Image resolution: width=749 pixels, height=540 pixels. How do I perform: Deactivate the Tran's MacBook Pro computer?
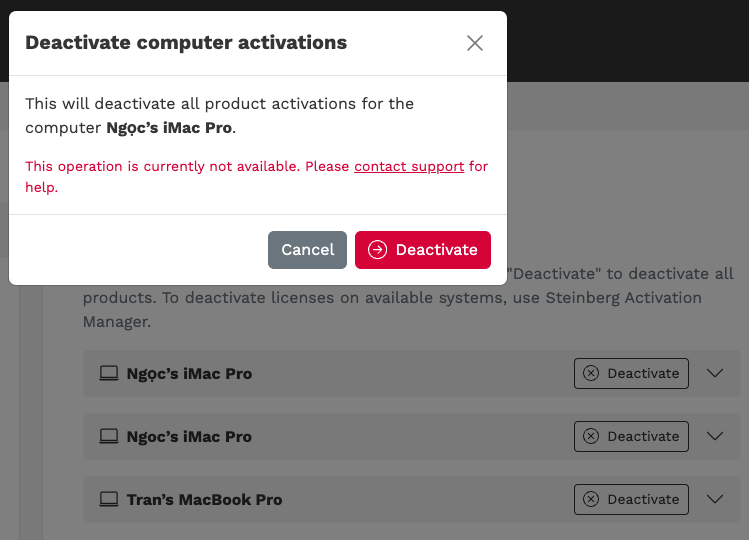(632, 500)
